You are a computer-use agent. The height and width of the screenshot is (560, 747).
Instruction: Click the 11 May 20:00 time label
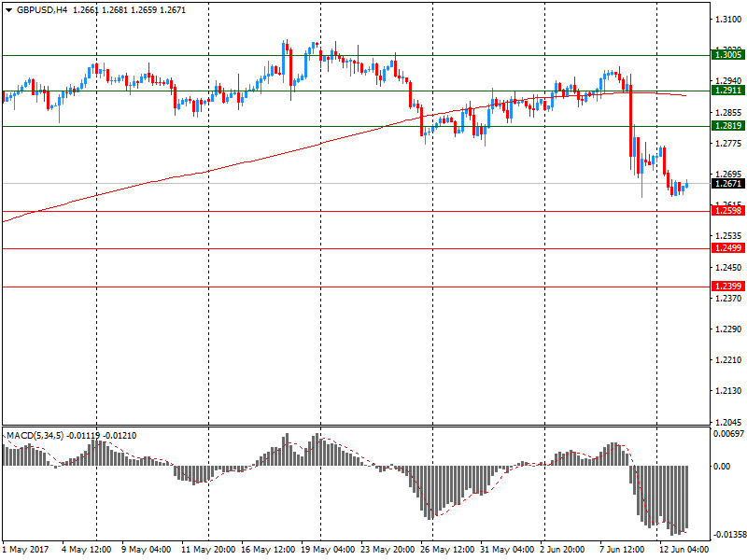(208, 550)
